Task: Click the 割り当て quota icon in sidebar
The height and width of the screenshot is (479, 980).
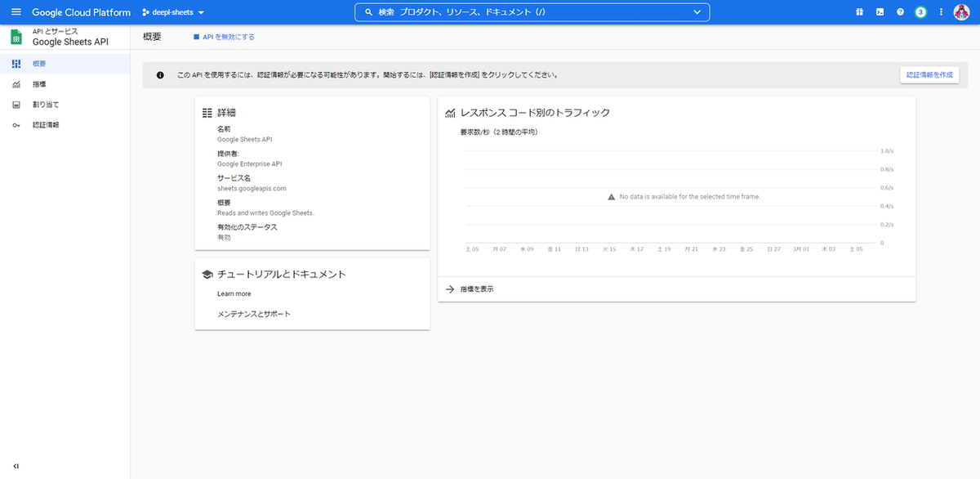Action: (16, 105)
